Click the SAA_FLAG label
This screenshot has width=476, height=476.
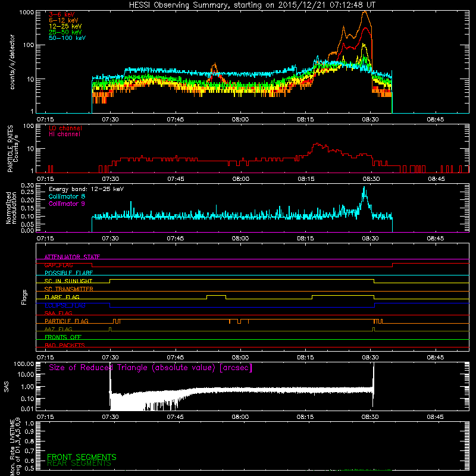click(58, 313)
